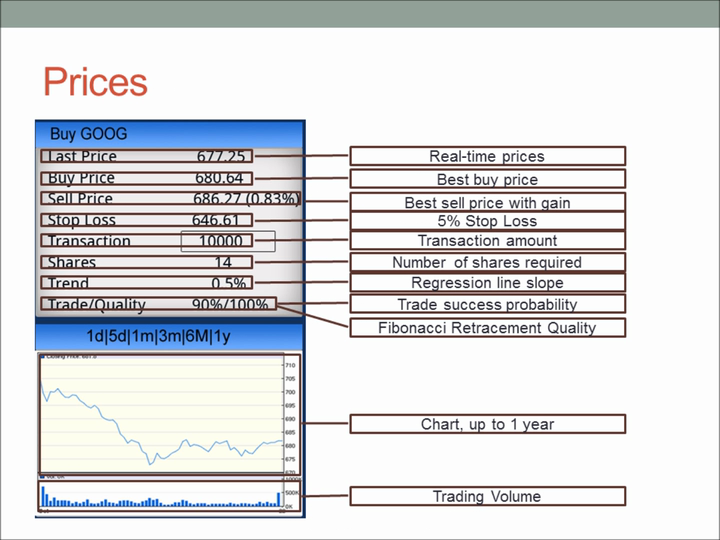Click the Last Price value 677.25
This screenshot has height=540, width=720.
click(x=220, y=156)
